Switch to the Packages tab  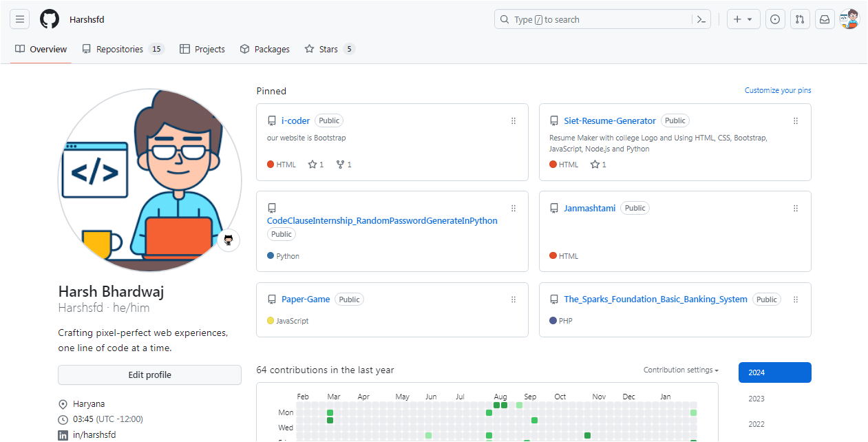265,49
